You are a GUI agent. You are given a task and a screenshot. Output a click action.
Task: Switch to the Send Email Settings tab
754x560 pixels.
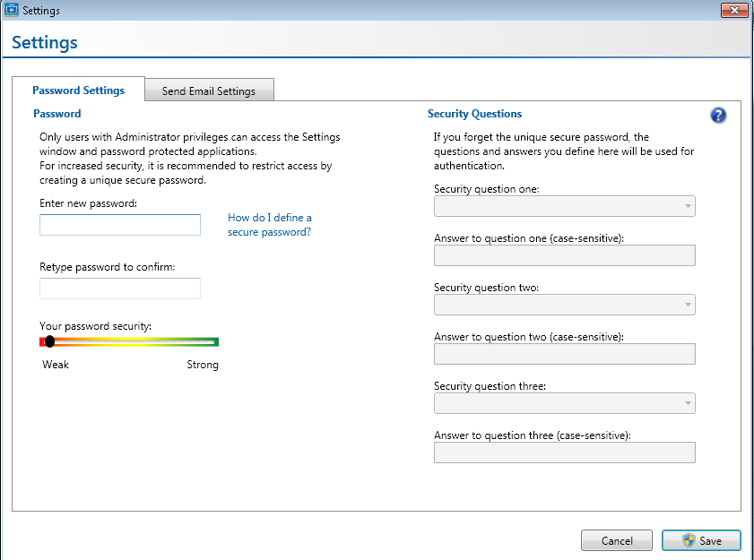point(209,90)
